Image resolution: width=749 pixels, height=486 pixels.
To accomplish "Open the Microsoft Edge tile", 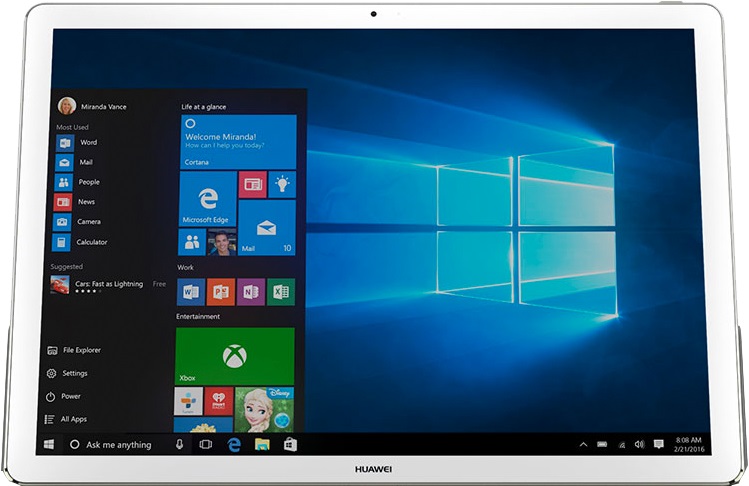I will pos(207,198).
